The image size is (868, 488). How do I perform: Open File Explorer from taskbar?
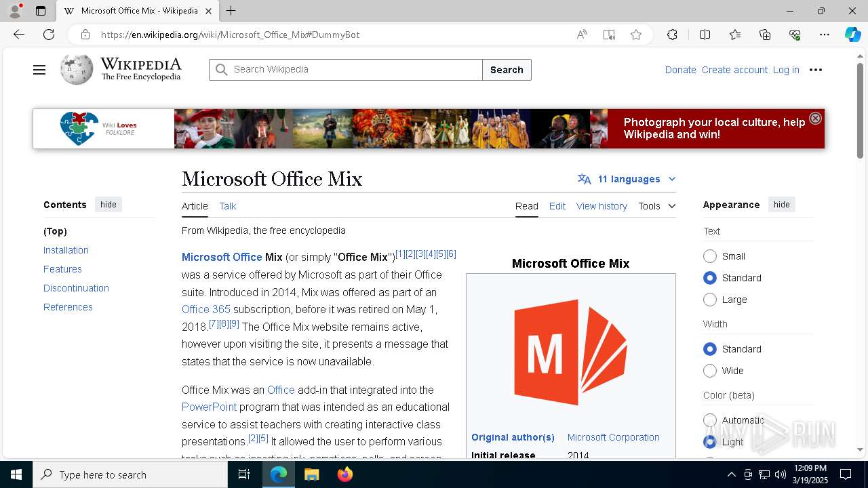[x=311, y=474]
